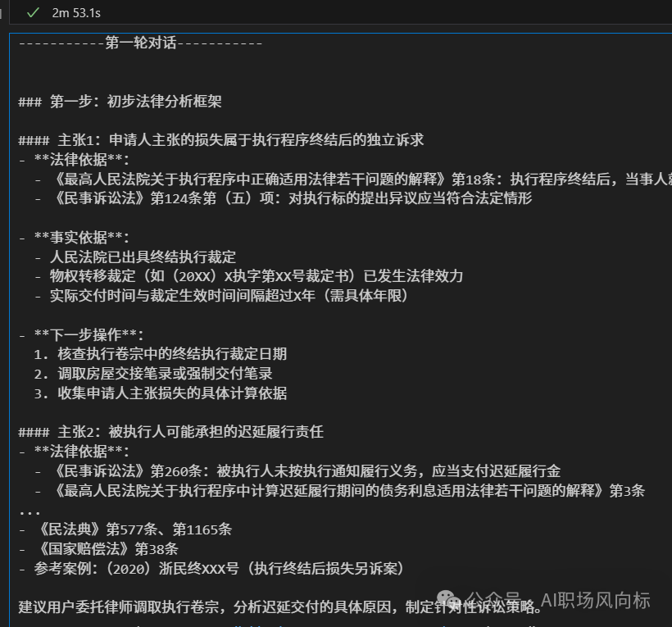Click the line starting '实际交付时间与裁定生效时间'
Viewport: 672px width, 627px height.
coord(221,296)
